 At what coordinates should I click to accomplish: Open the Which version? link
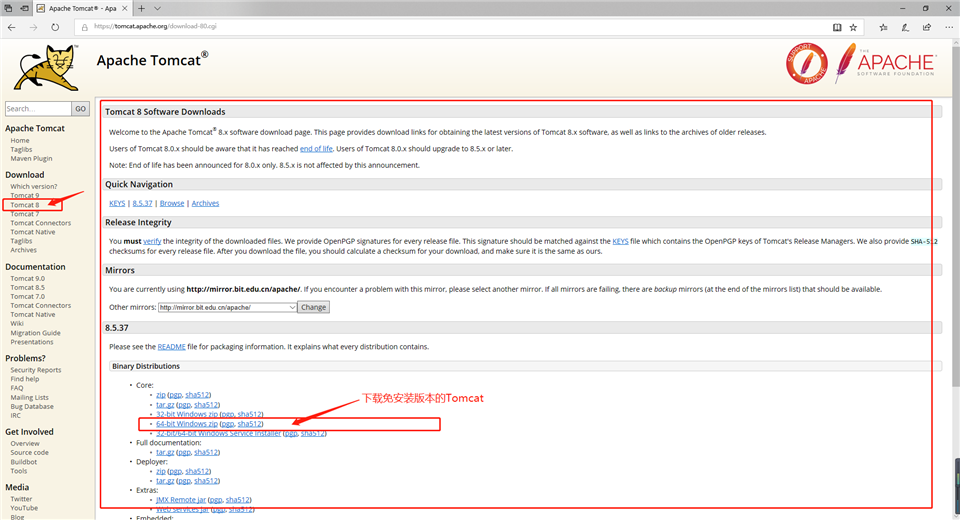tap(34, 186)
